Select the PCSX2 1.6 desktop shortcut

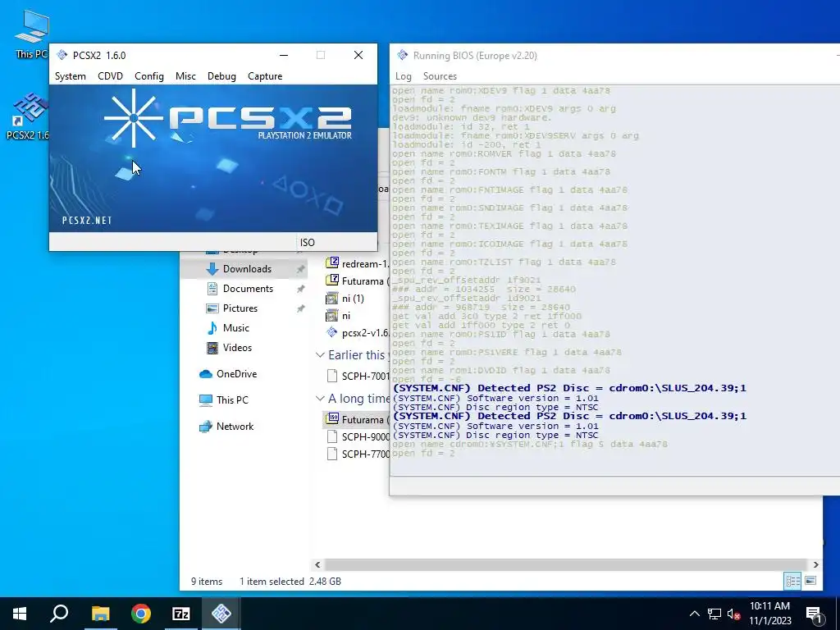[x=28, y=116]
